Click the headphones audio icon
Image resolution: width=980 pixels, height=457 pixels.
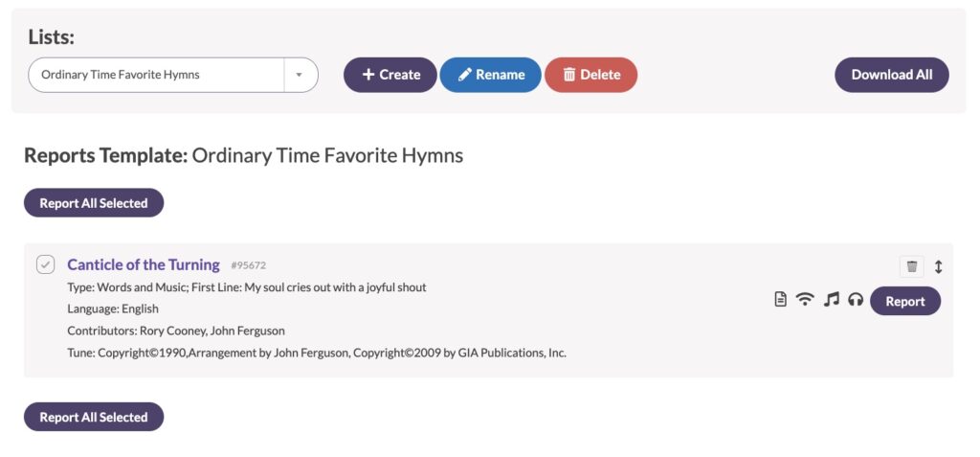(856, 301)
